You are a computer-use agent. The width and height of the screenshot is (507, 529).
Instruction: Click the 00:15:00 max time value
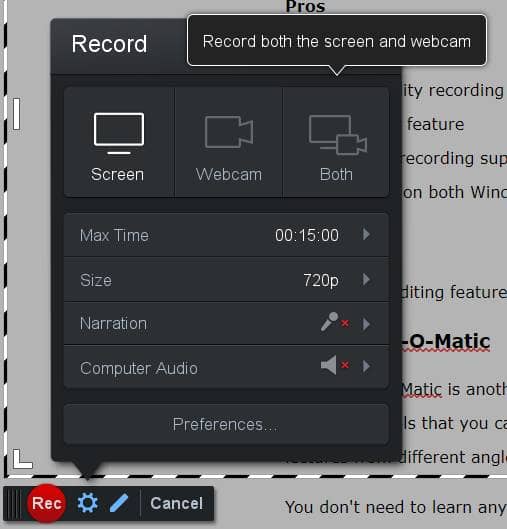(307, 235)
